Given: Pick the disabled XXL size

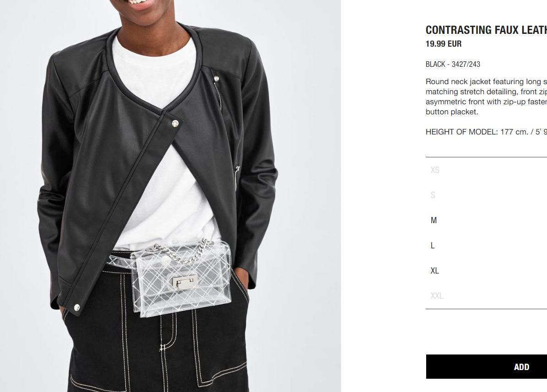Looking at the screenshot, I should click(486, 296).
